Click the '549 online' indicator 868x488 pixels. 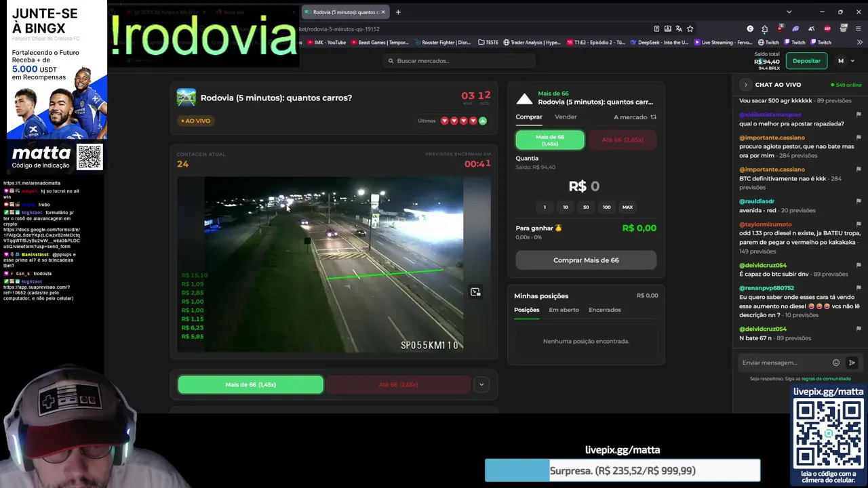pyautogui.click(x=846, y=85)
